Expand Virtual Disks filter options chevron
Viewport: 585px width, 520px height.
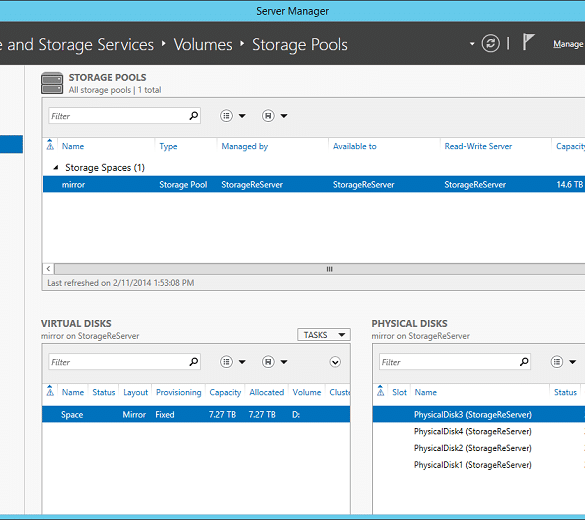335,362
